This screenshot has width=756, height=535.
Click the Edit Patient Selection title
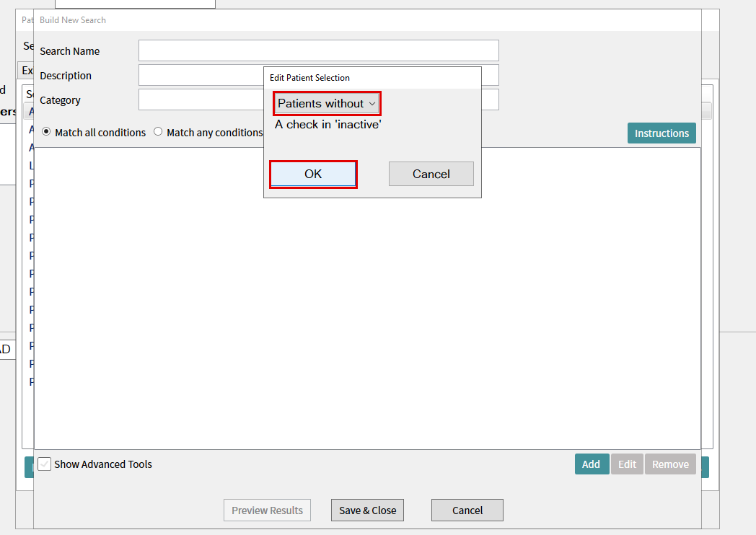[309, 78]
